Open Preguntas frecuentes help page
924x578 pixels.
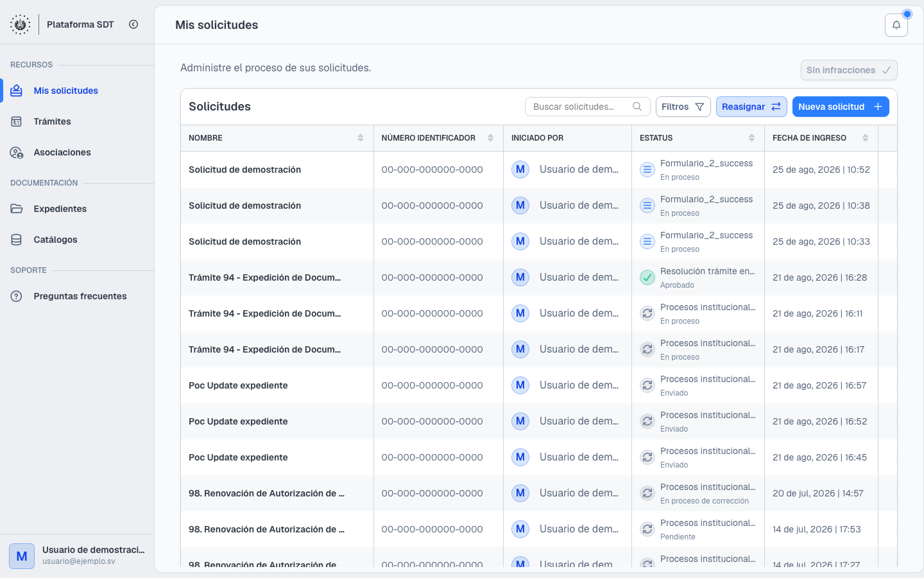tap(77, 296)
